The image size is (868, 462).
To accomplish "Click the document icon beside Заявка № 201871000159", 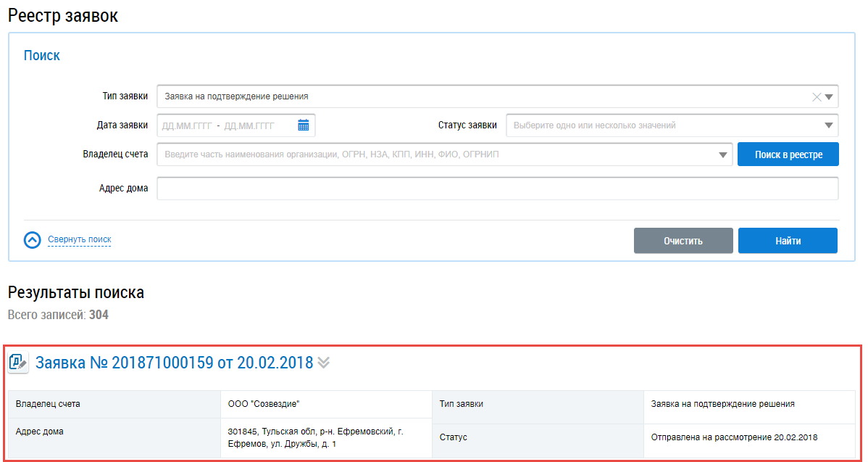I will pos(18,362).
